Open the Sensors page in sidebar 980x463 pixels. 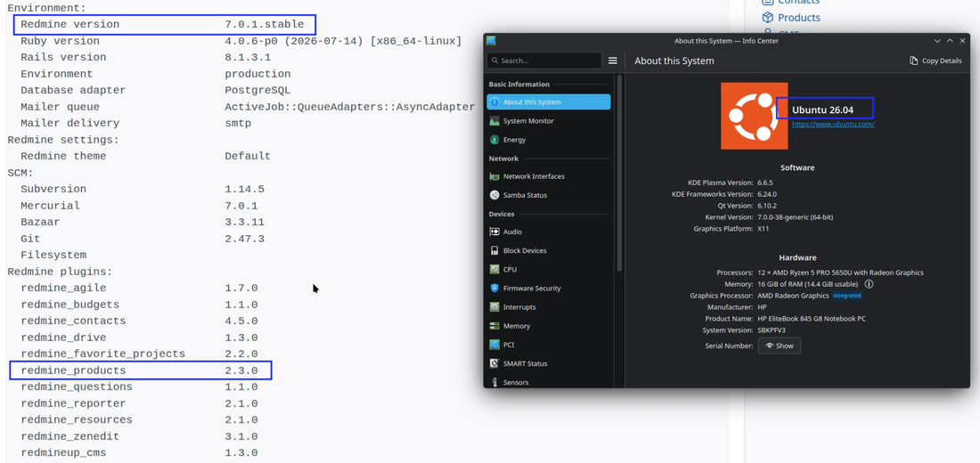point(548,382)
